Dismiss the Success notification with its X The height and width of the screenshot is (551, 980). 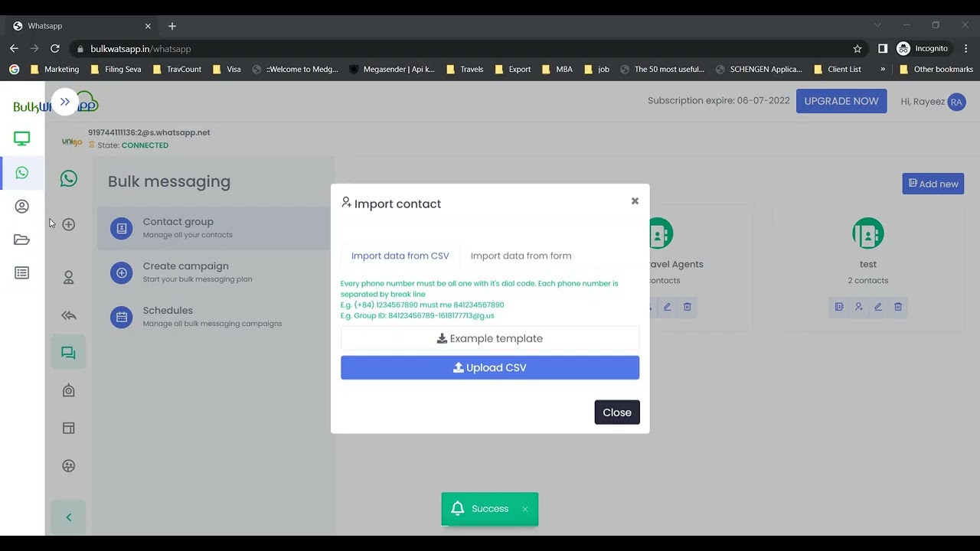coord(525,509)
